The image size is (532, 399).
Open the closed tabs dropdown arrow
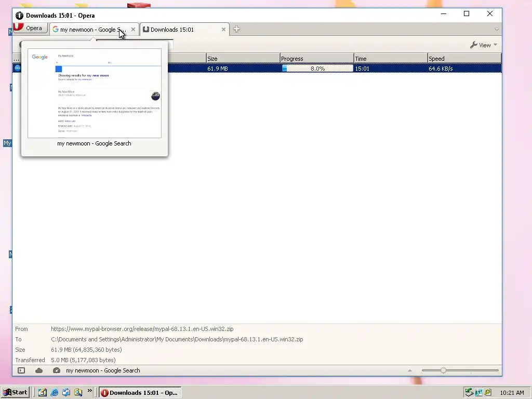click(x=497, y=29)
